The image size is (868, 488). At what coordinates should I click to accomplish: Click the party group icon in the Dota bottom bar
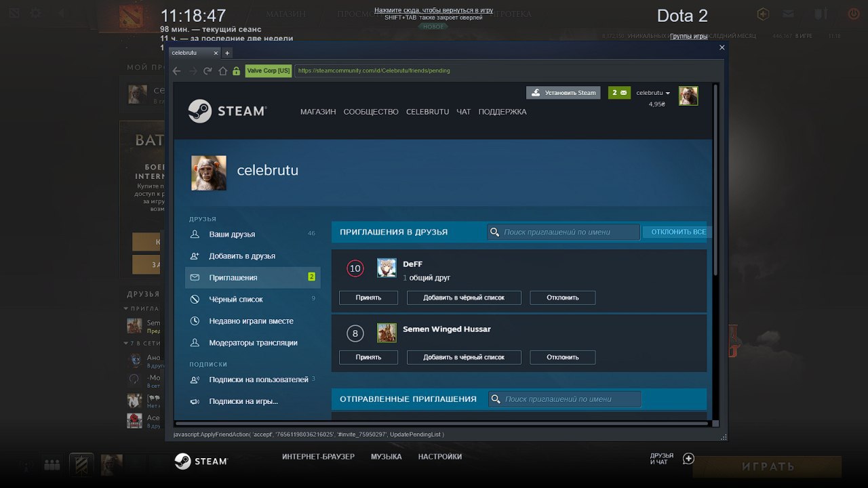(x=52, y=465)
